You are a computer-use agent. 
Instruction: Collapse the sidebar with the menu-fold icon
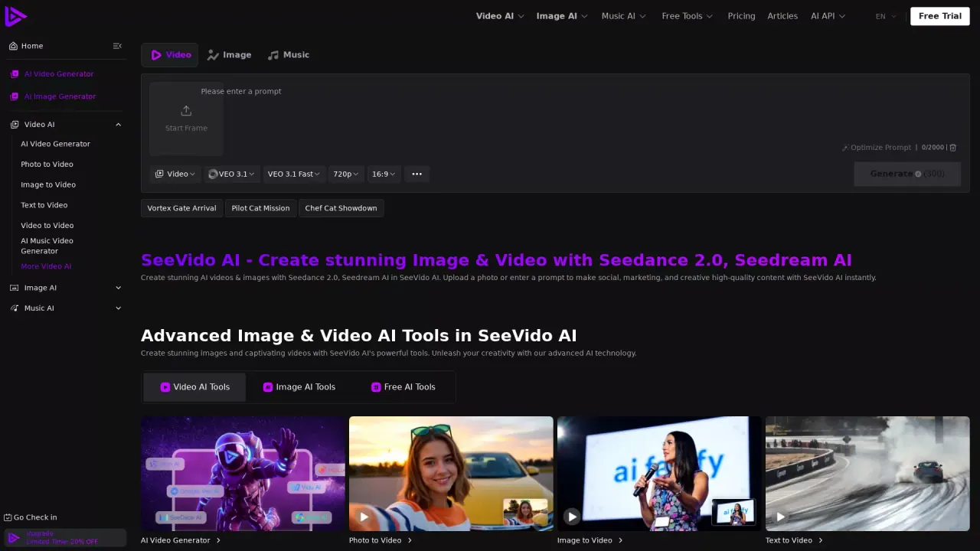(117, 46)
